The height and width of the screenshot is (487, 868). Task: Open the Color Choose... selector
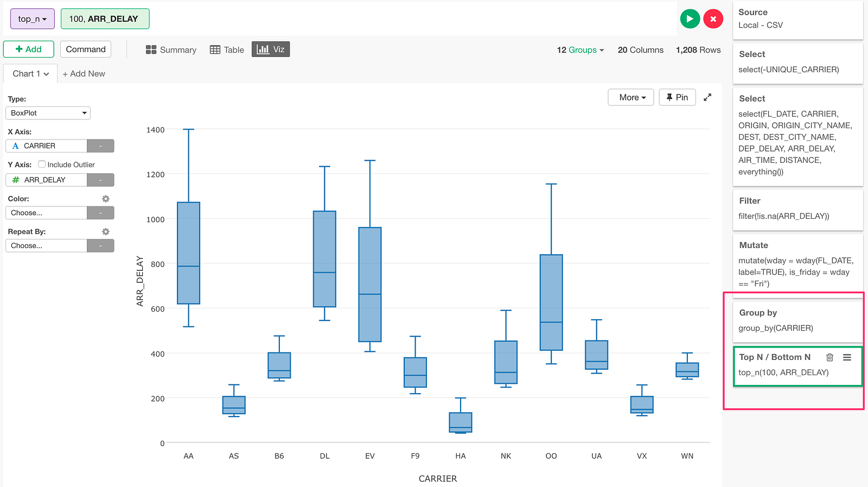(x=46, y=213)
